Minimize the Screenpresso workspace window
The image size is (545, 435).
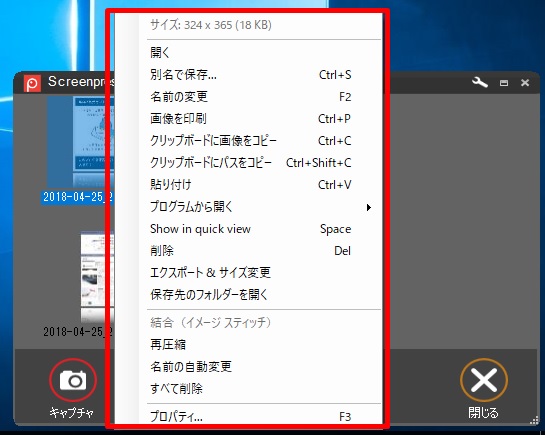point(504,83)
